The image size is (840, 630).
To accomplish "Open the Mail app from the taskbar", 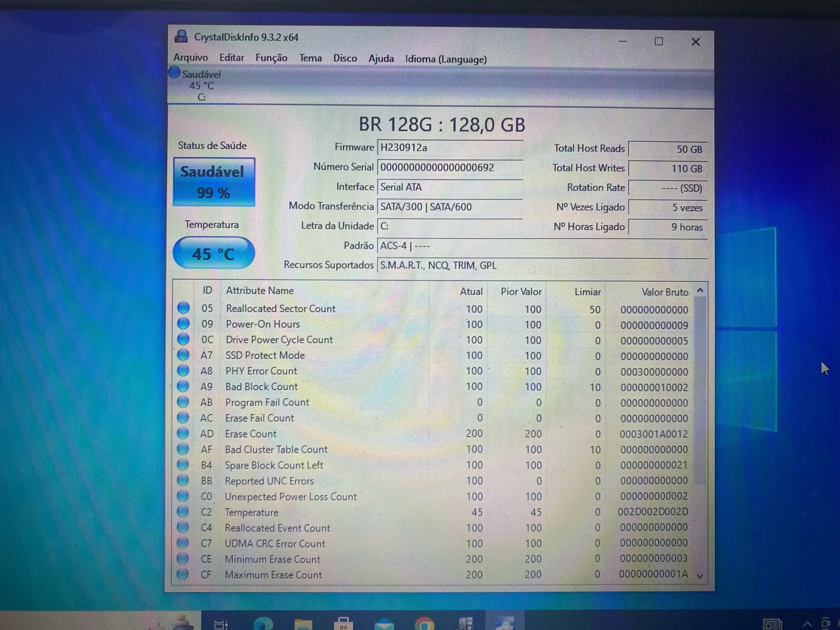I will tap(384, 623).
